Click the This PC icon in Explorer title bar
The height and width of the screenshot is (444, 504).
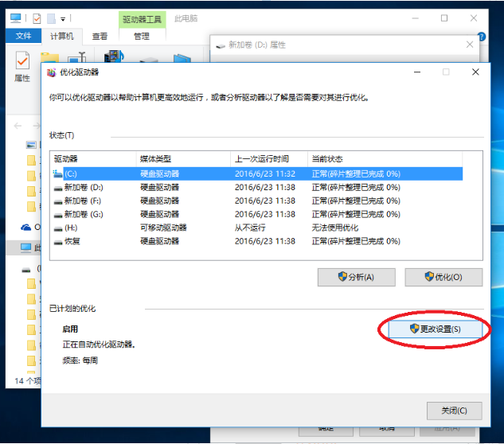[x=15, y=18]
